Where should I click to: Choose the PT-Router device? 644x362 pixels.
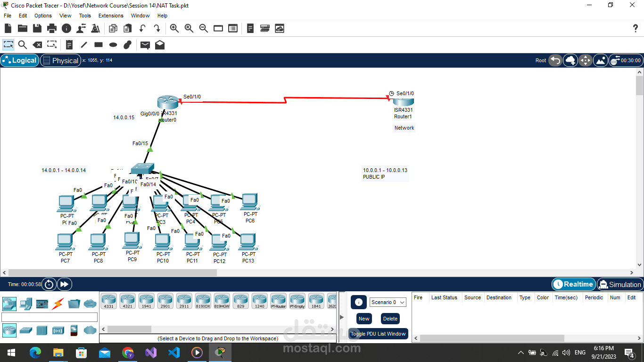(x=278, y=301)
